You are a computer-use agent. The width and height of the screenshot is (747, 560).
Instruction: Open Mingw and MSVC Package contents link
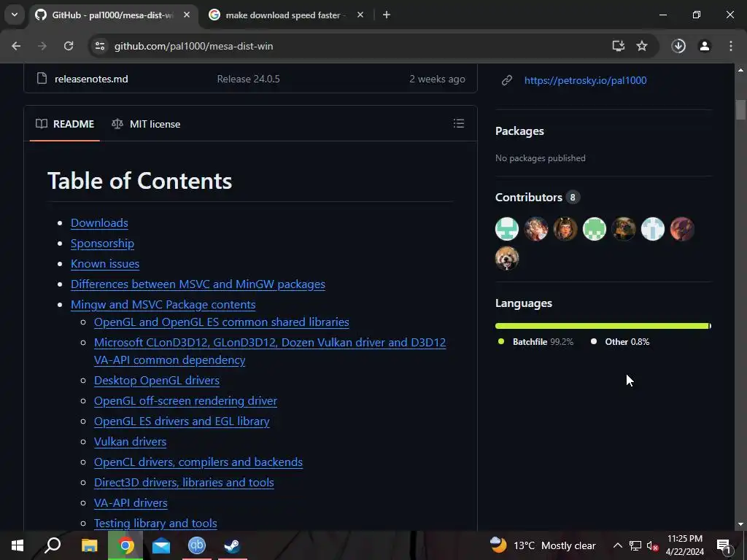pos(163,305)
